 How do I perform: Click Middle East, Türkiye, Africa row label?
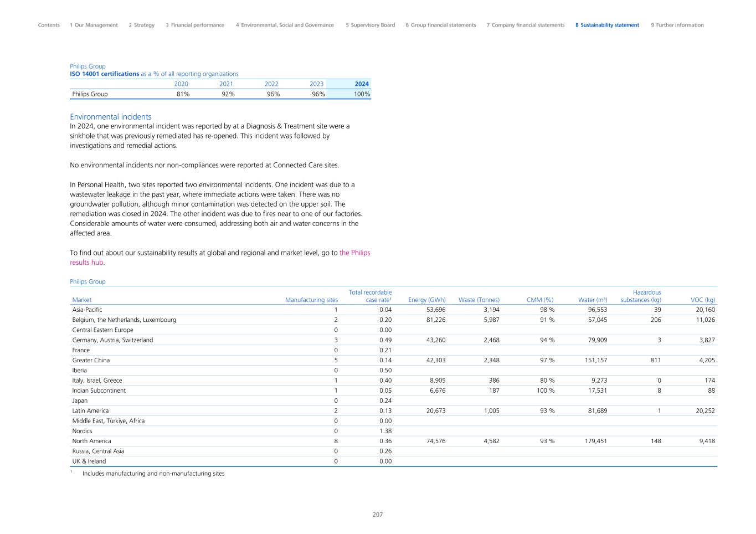pyautogui.click(x=108, y=420)
